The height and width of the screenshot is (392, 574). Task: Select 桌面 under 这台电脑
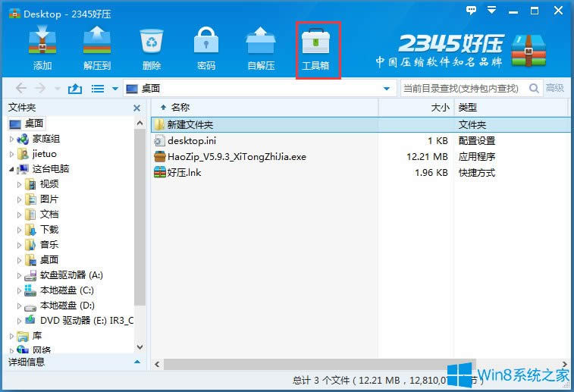[x=49, y=260]
